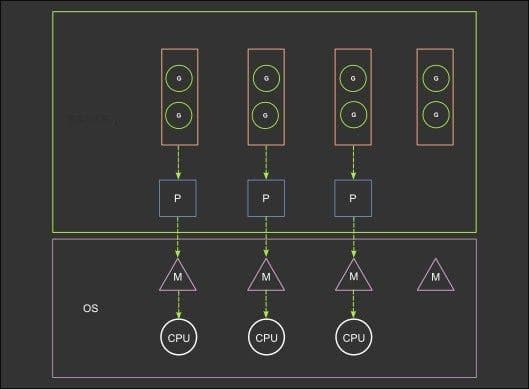Click the upper G circle in unattached rightmost queue
This screenshot has height=389, width=529.
436,78
